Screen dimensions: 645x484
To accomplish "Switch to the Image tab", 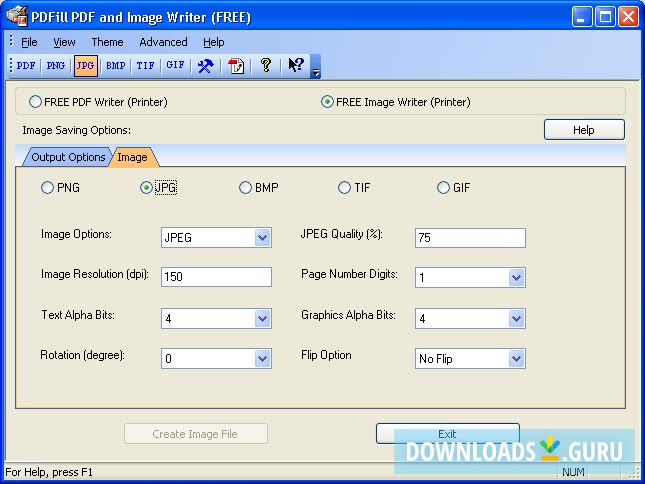I will click(x=132, y=157).
